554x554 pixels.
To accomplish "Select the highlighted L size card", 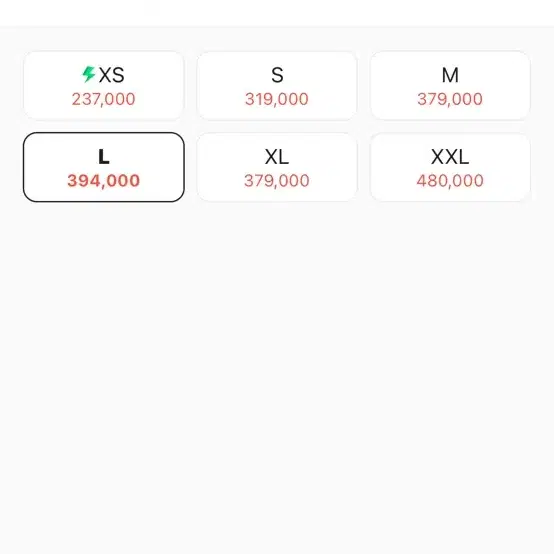I will pos(104,167).
